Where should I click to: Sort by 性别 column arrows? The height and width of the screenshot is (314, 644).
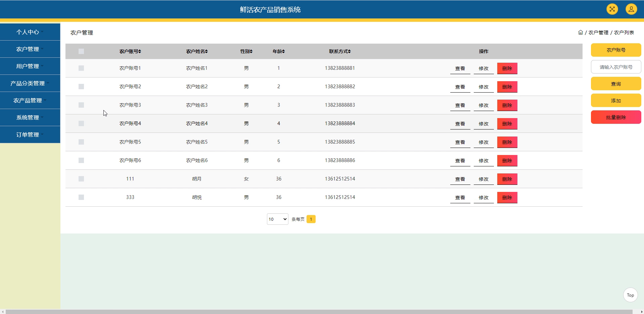pyautogui.click(x=251, y=51)
